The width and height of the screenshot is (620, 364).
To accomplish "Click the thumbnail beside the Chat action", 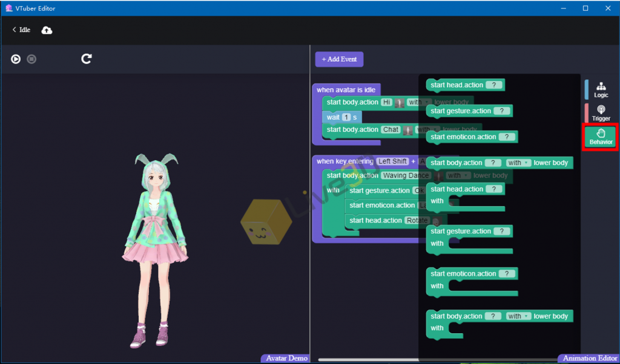I will coord(407,130).
